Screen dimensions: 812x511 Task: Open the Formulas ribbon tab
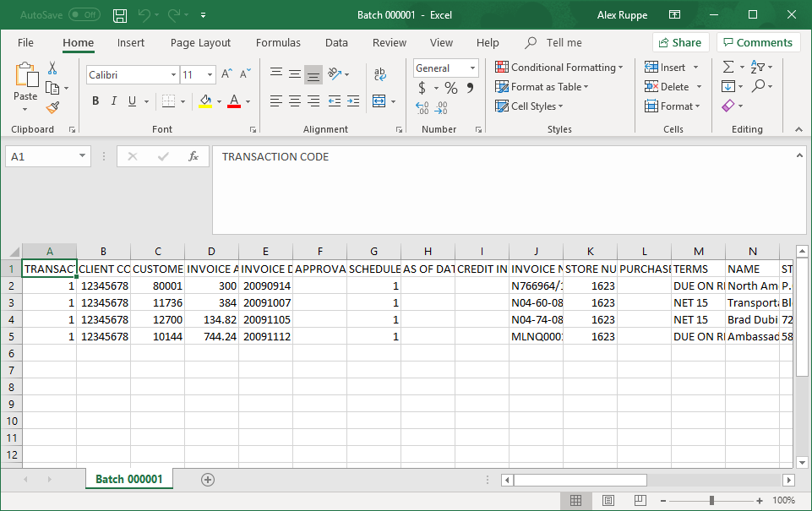278,42
